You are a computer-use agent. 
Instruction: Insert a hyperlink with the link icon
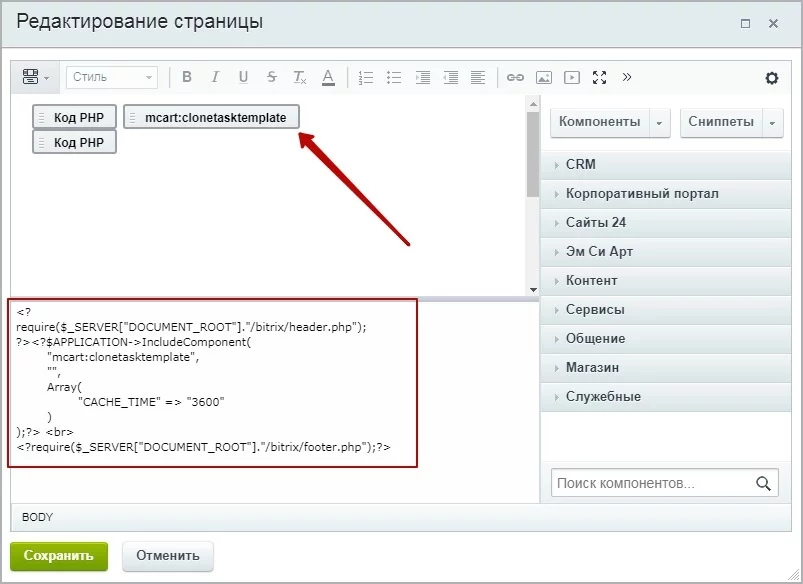pyautogui.click(x=515, y=77)
